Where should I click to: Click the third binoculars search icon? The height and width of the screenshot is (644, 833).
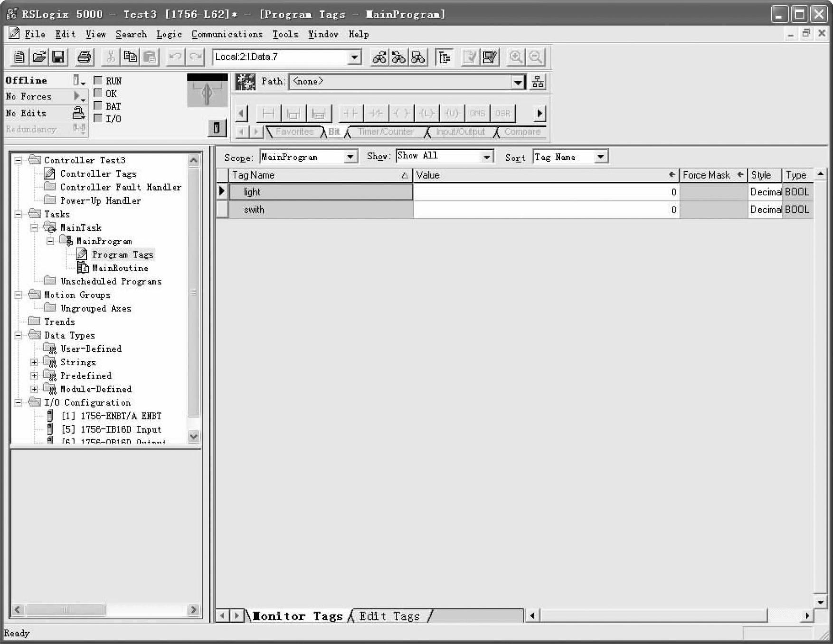[418, 57]
